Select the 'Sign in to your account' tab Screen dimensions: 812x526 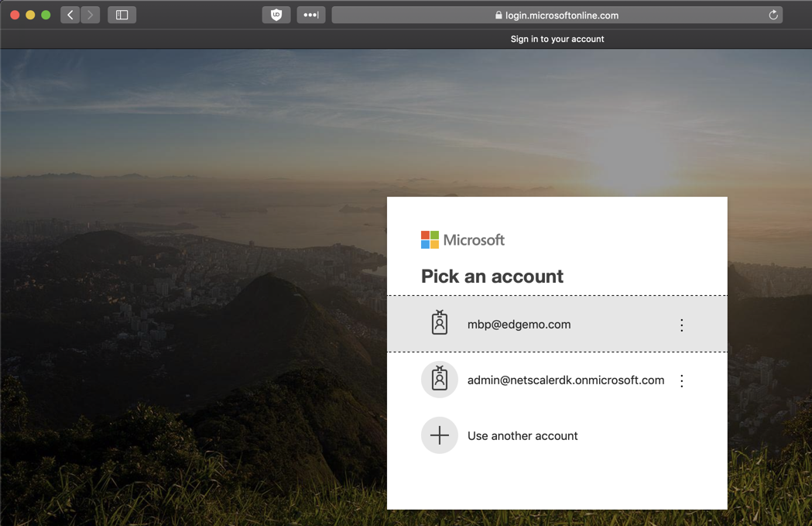coord(557,39)
